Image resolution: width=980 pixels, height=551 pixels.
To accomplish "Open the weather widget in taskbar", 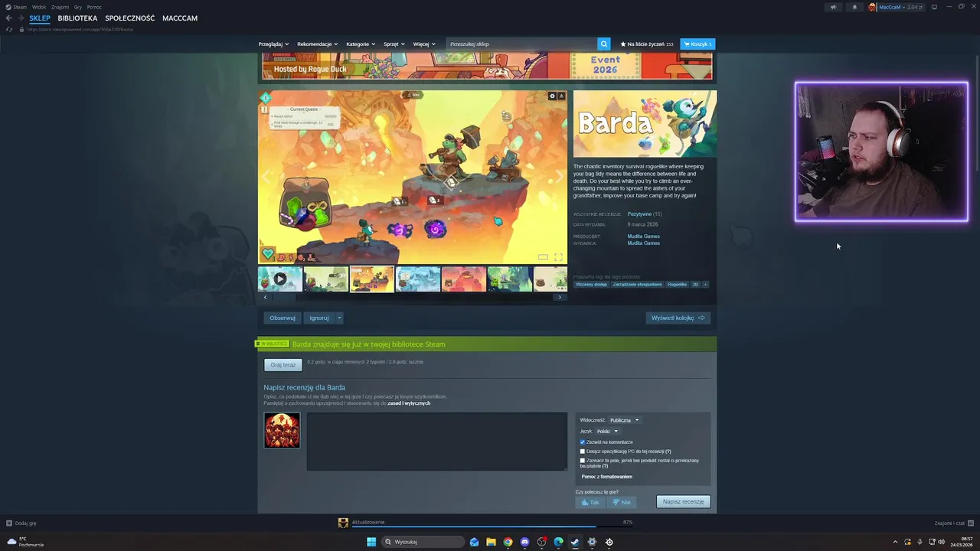I will click(x=25, y=542).
